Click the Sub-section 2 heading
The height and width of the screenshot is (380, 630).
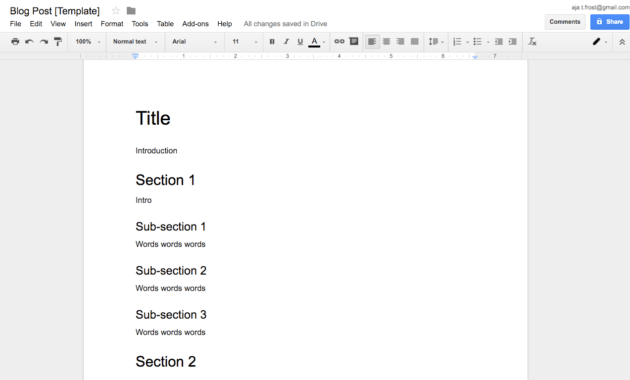pyautogui.click(x=171, y=271)
